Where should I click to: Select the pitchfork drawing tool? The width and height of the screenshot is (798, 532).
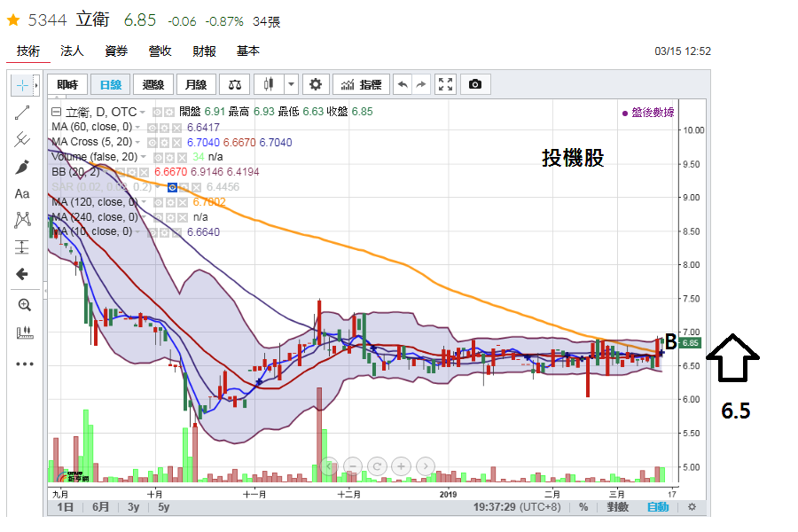click(x=22, y=139)
